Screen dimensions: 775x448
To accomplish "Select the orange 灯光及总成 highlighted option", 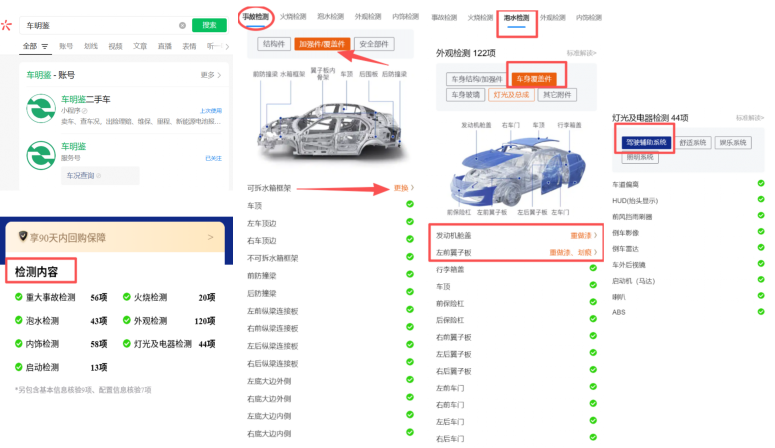I will pos(511,95).
